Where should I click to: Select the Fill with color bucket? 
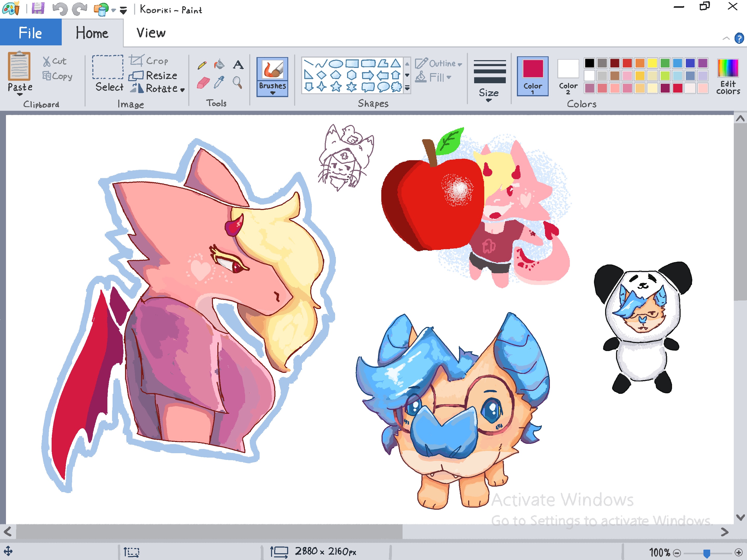[219, 64]
